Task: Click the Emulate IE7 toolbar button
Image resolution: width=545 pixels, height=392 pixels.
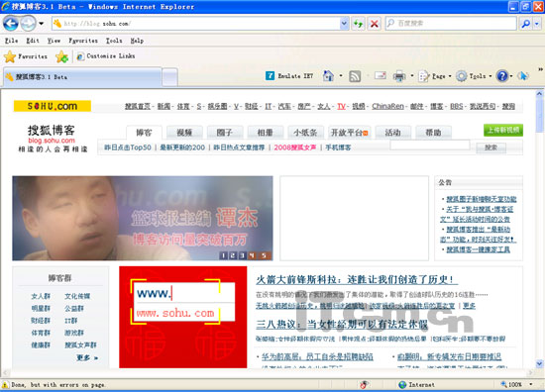Action: tap(289, 75)
